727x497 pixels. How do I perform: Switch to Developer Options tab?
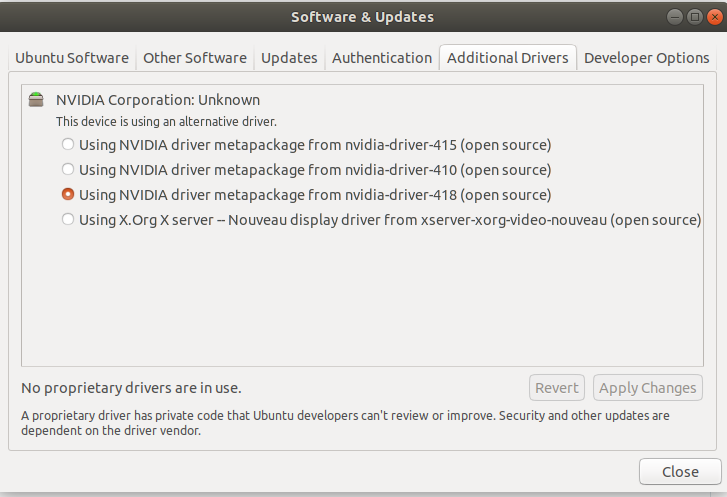(647, 58)
